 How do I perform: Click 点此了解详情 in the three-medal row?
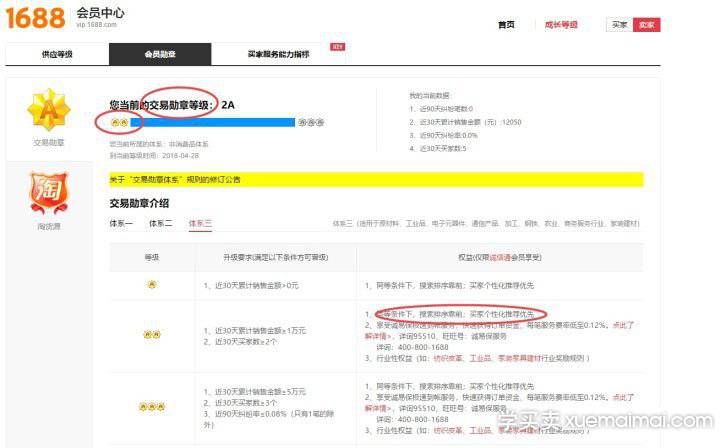pos(499,403)
